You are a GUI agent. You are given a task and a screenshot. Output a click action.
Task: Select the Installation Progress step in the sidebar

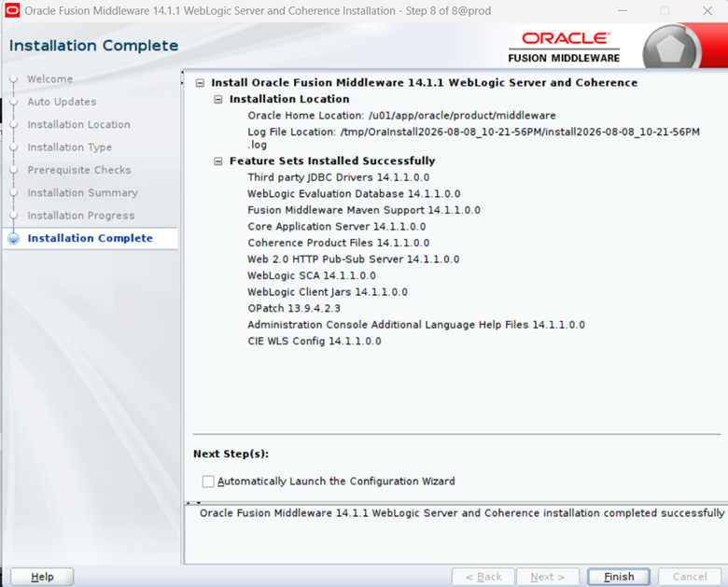[x=81, y=216]
